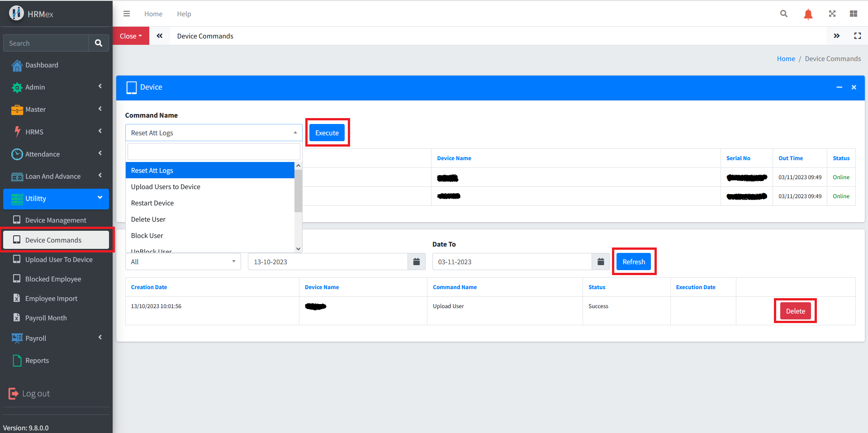Click the Date To calendar icon
This screenshot has height=433, width=868.
pyautogui.click(x=600, y=262)
